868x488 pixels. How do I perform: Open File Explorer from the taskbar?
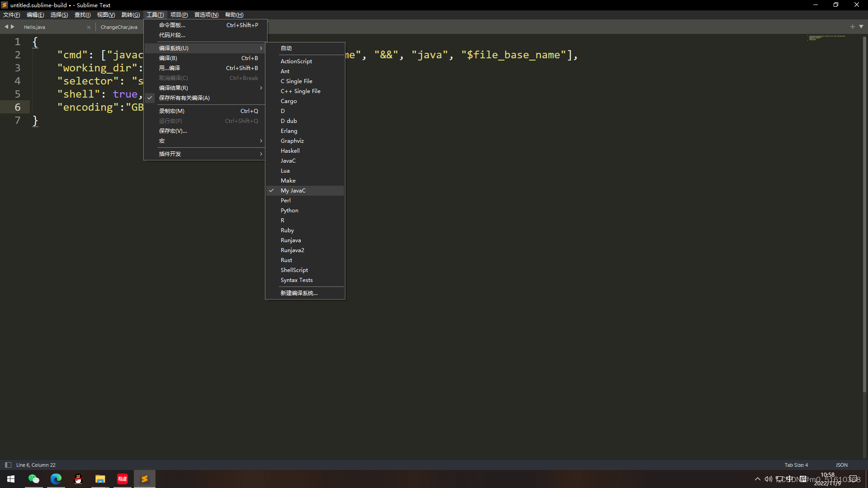tap(100, 479)
